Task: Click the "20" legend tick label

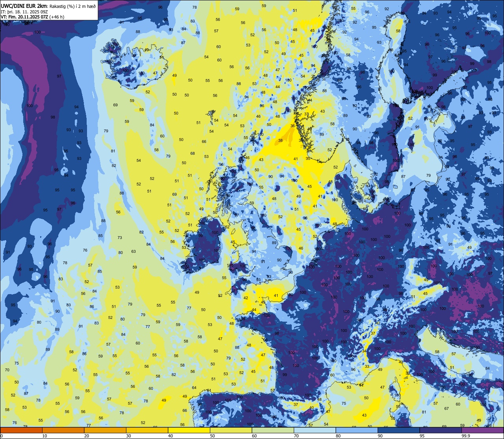Action: (87, 436)
